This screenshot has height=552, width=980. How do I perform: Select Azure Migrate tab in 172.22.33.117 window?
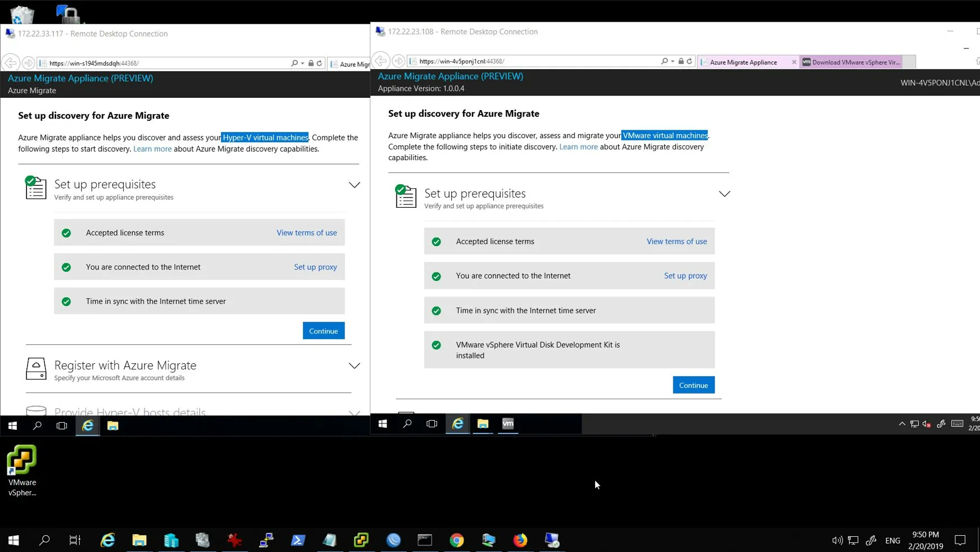click(349, 64)
